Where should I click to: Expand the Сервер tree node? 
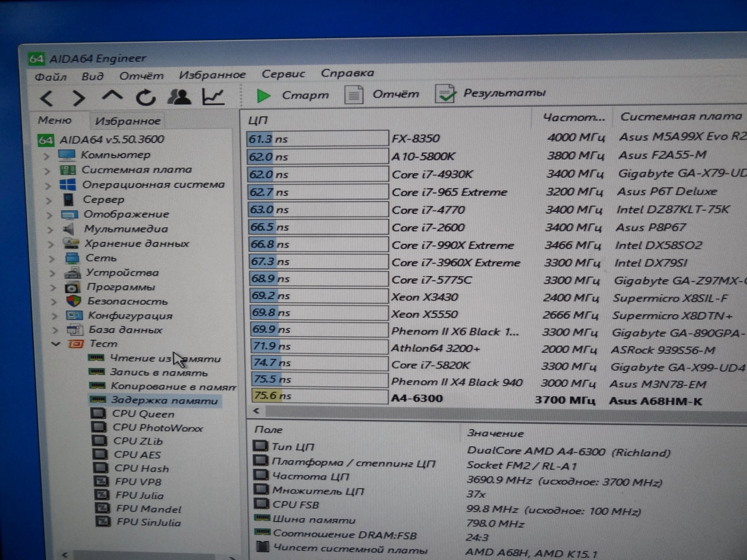tap(49, 201)
